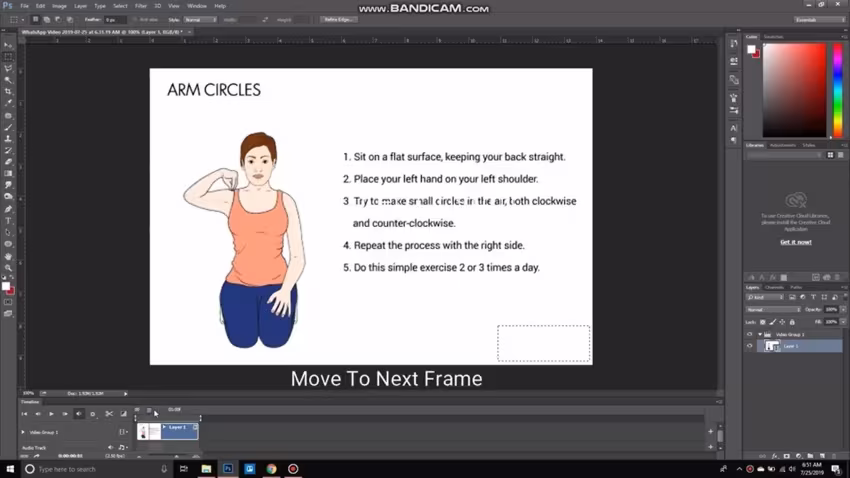This screenshot has width=850, height=478.
Task: Choose the Move tool
Action: coord(8,45)
